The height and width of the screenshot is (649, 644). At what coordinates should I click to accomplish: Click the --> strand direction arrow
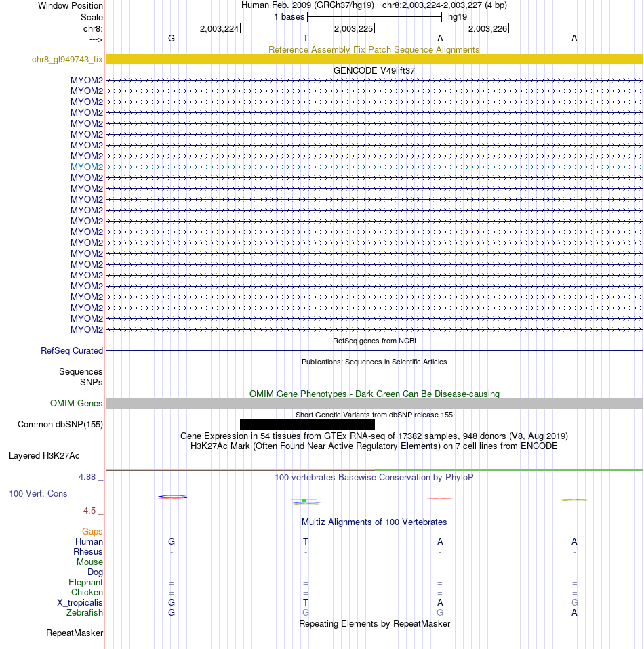pyautogui.click(x=96, y=39)
